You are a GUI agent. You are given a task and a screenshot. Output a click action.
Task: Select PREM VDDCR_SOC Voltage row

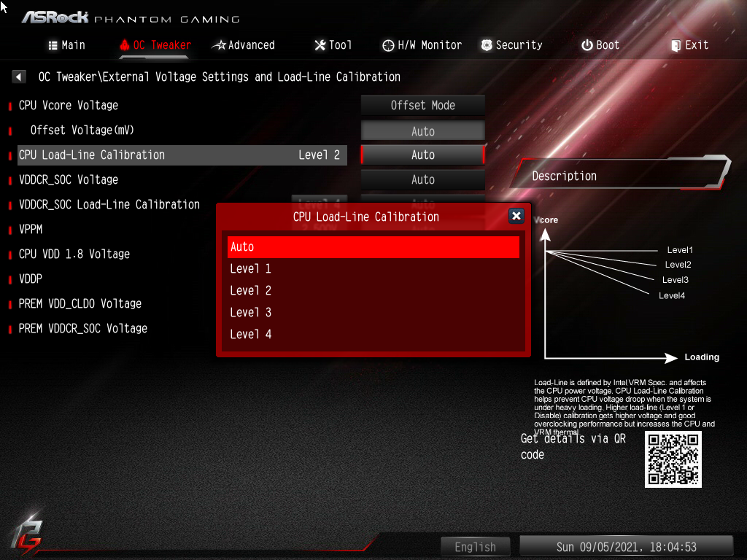tap(83, 328)
